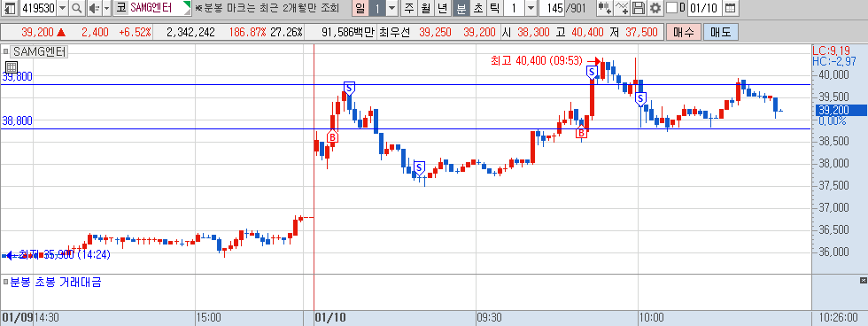Click the high price 40,400 in quote bar
The width and height of the screenshot is (868, 326).
586,33
